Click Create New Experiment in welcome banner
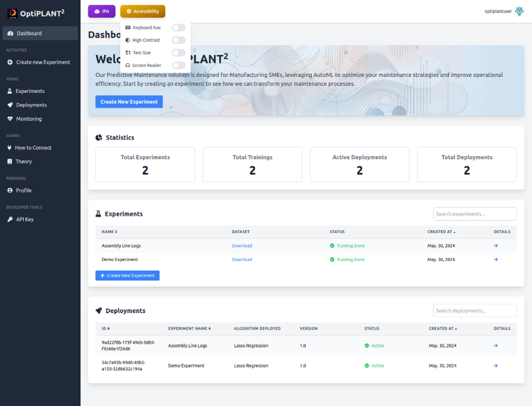 pyautogui.click(x=129, y=102)
